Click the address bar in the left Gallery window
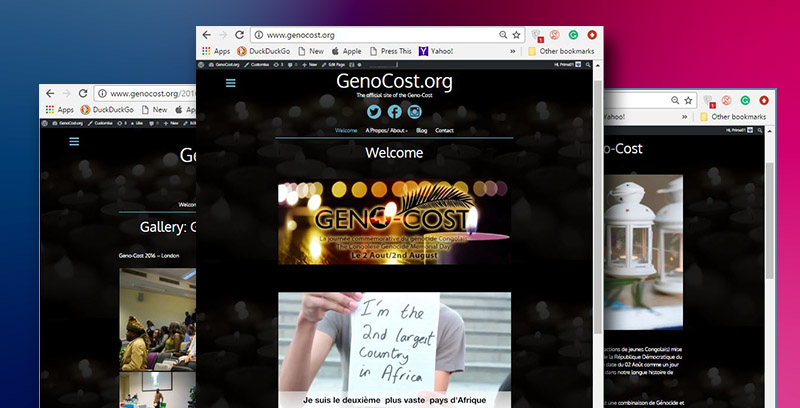This screenshot has width=800, height=408. [x=145, y=93]
